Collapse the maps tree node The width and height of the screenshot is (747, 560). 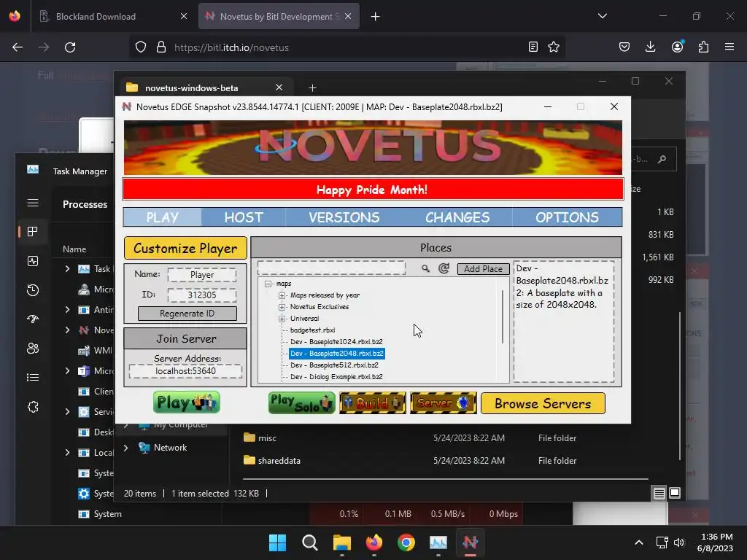click(268, 284)
